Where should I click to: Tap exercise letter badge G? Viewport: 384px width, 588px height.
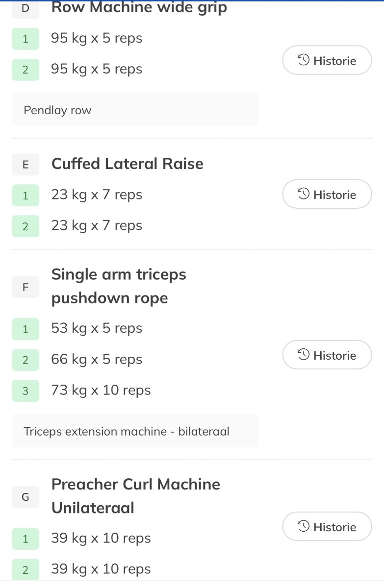(x=26, y=497)
